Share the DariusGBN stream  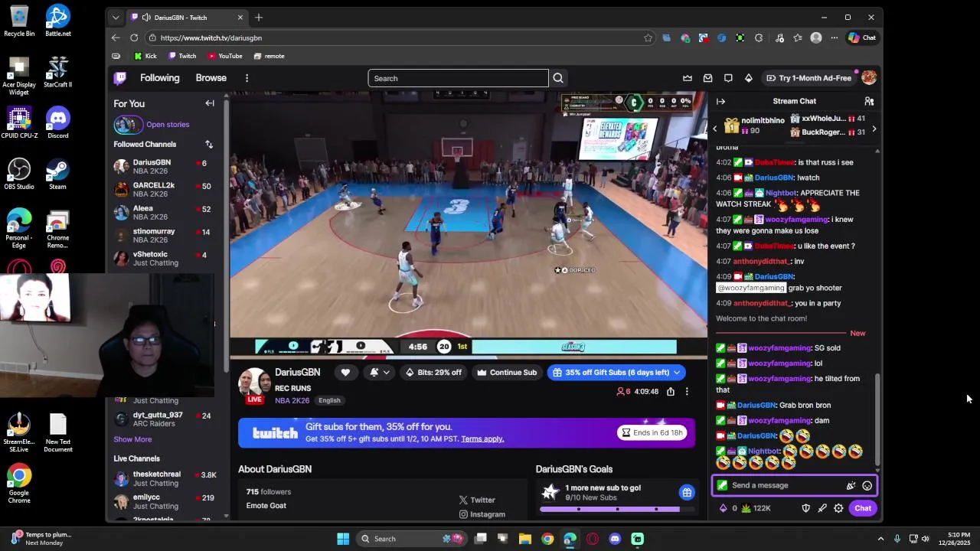[671, 392]
